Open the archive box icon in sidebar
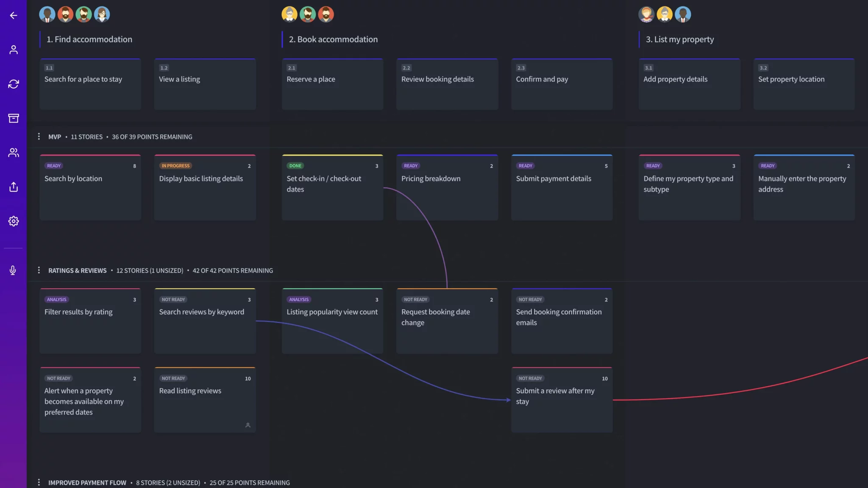 point(14,118)
